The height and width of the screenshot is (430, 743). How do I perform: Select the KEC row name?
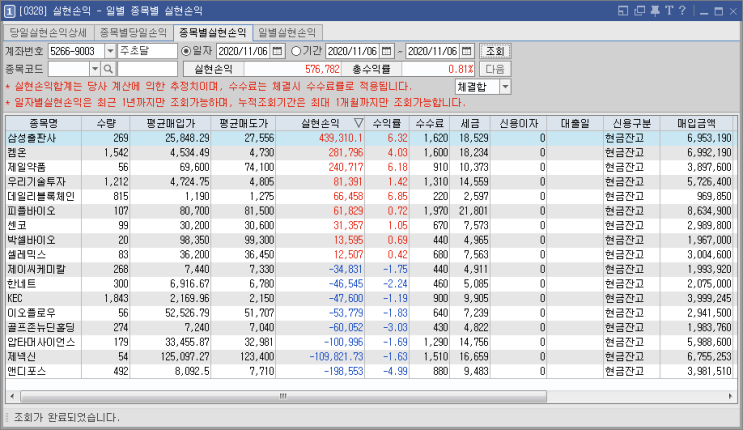pyautogui.click(x=15, y=299)
